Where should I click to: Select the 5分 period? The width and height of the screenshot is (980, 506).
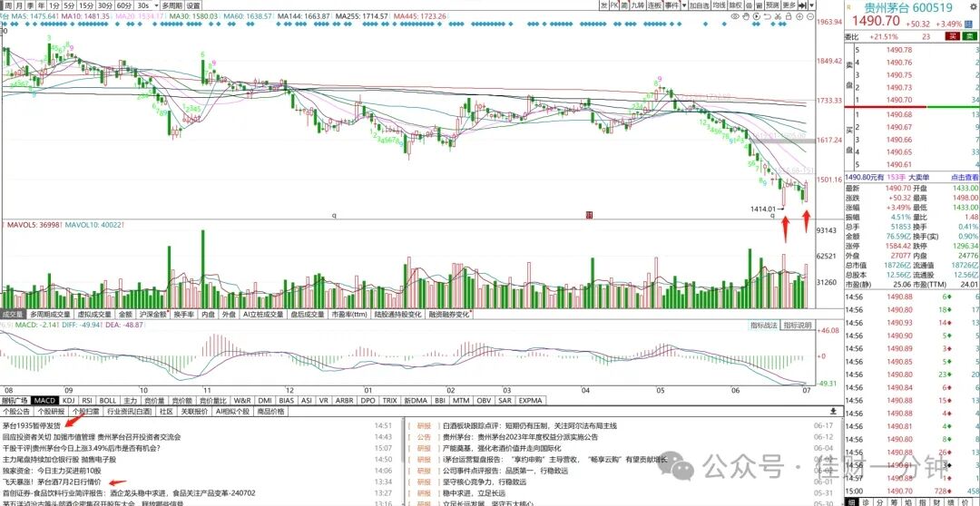pyautogui.click(x=69, y=5)
